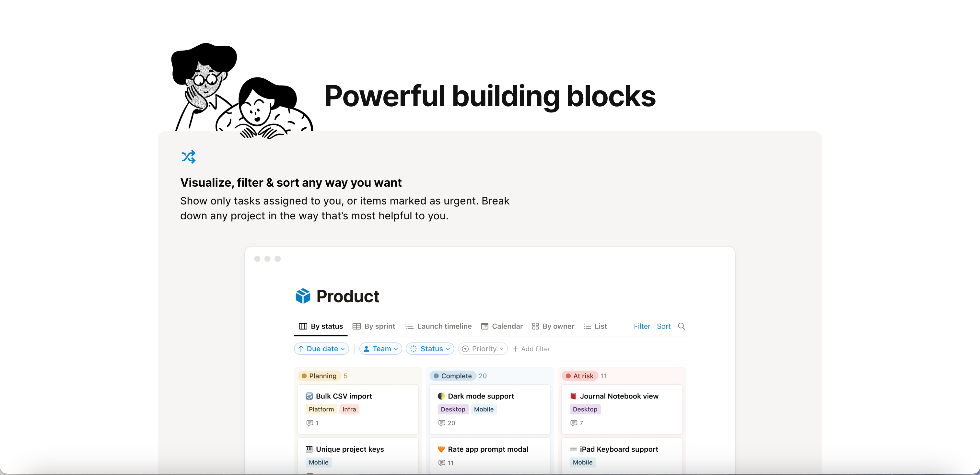Open the Status filter dropdown
This screenshot has width=980, height=475.
coord(430,349)
